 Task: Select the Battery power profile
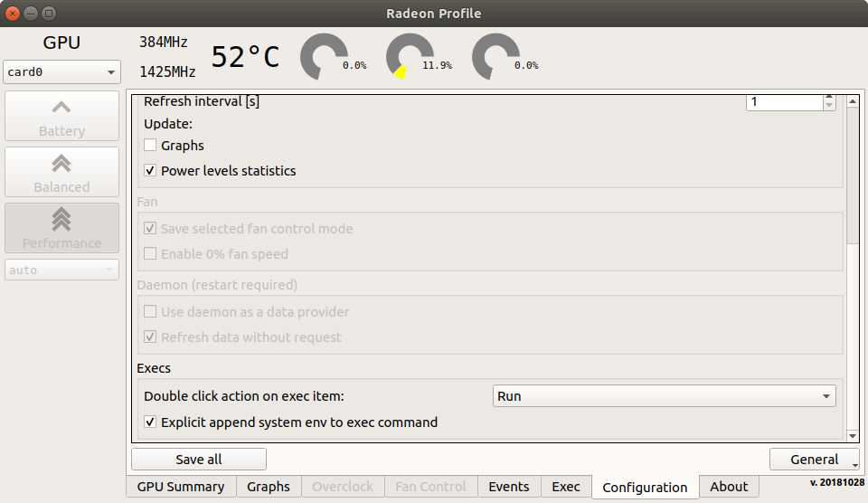(61, 116)
